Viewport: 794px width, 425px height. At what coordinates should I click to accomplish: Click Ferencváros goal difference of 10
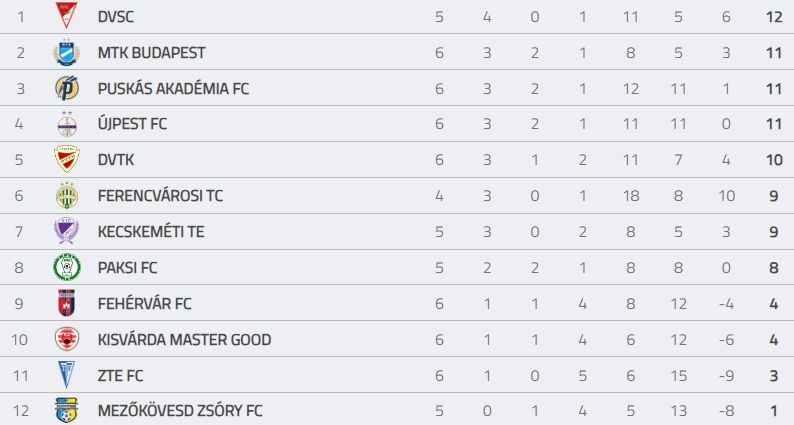tap(727, 196)
